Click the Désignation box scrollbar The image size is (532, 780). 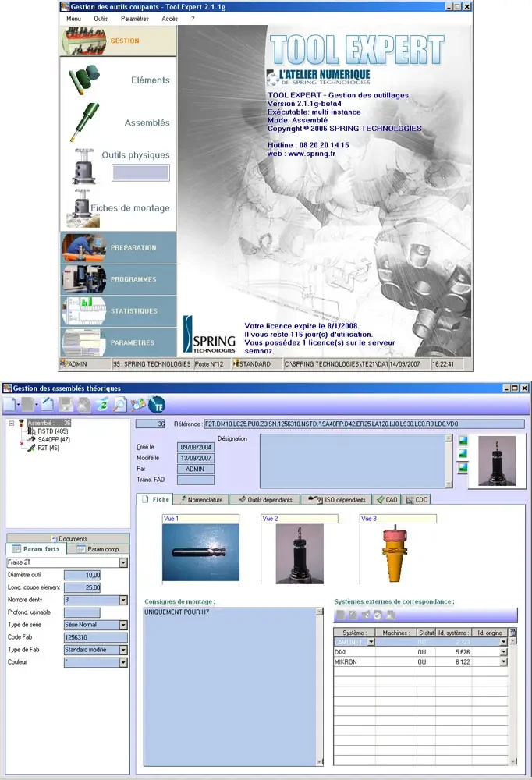tap(449, 461)
